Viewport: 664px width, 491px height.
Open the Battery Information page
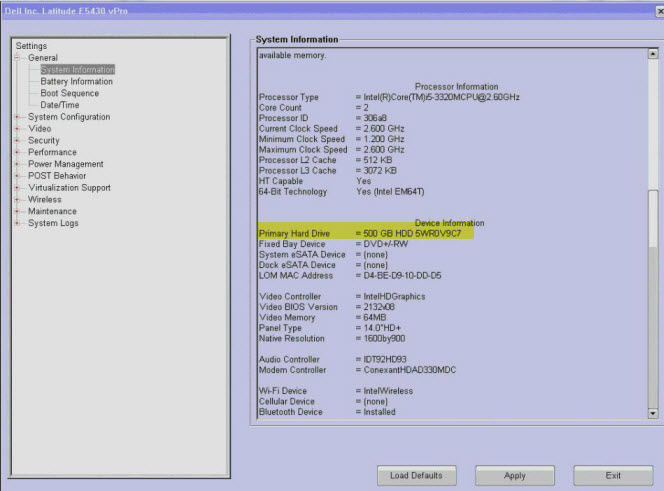point(76,82)
